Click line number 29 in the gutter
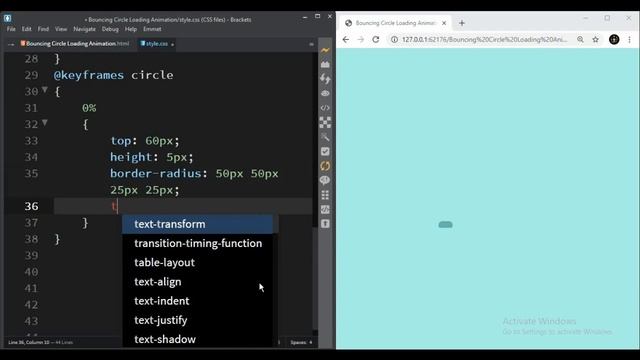This screenshot has height=360, width=640. (31, 75)
